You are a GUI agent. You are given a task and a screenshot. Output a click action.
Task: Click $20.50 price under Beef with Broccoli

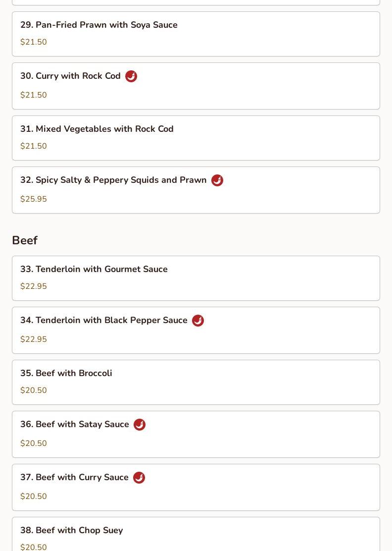(x=34, y=390)
